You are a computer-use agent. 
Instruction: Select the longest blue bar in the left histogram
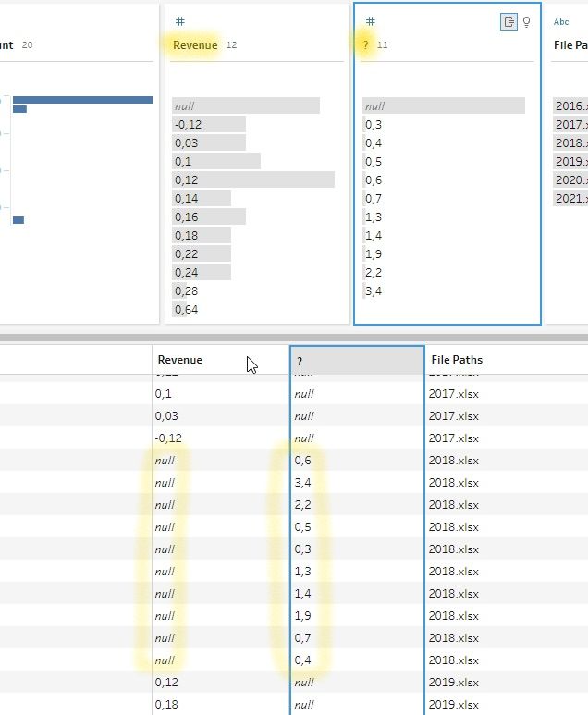[82, 100]
